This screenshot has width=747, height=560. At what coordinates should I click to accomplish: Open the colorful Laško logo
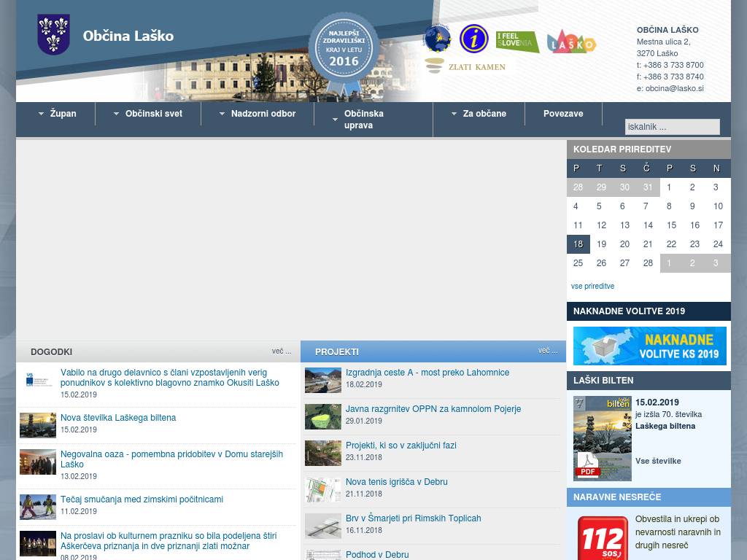coord(571,42)
